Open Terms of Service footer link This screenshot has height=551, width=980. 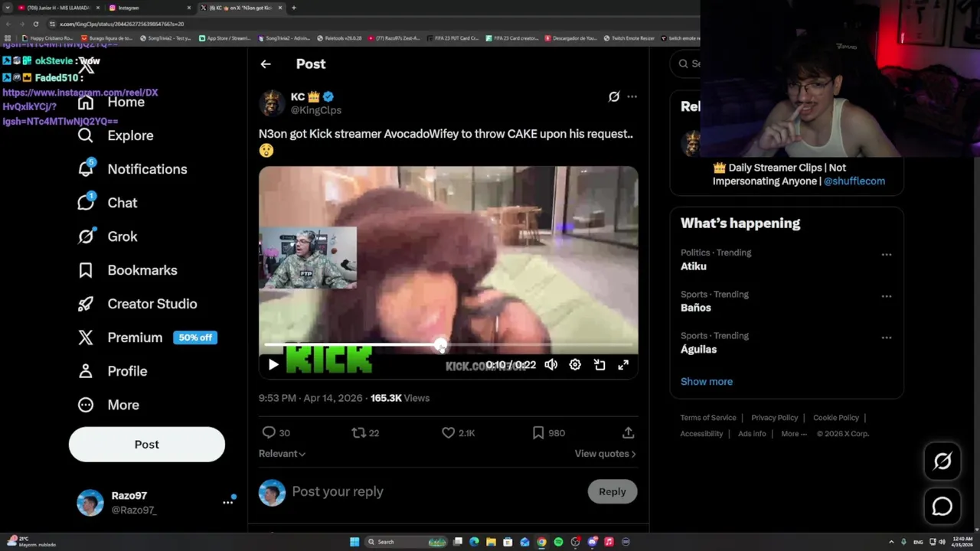[x=708, y=418]
